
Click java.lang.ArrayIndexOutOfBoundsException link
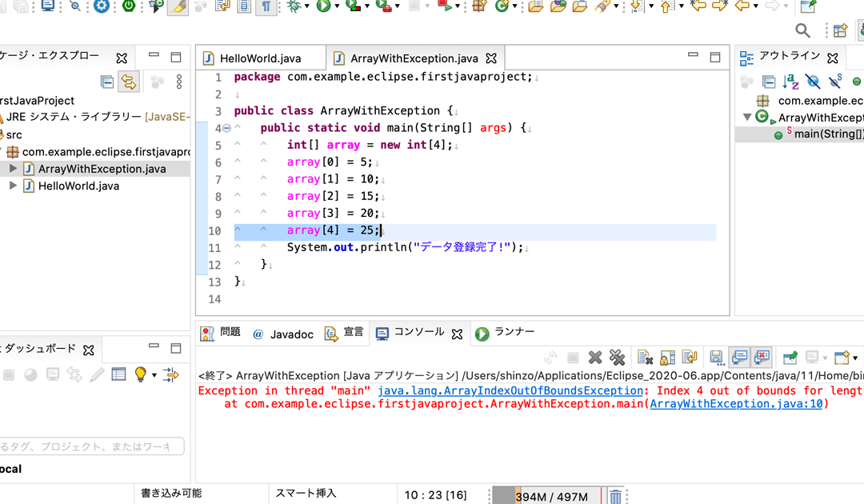click(510, 390)
